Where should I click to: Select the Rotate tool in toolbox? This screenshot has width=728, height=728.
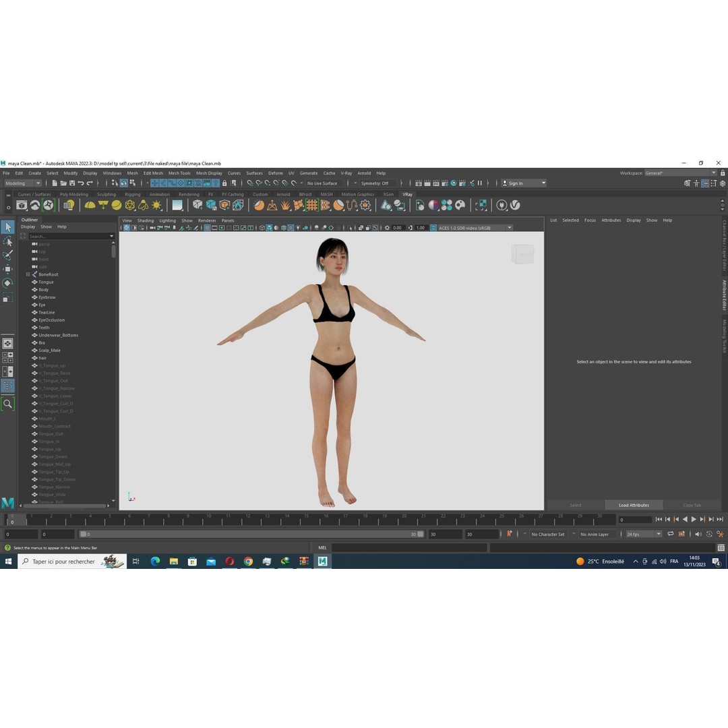[8, 283]
